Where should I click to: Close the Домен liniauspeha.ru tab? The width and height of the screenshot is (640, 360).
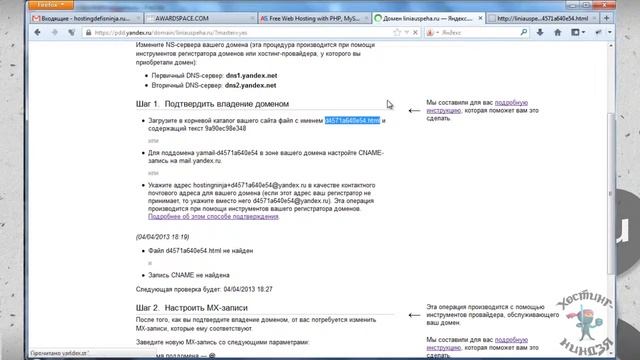pos(480,18)
